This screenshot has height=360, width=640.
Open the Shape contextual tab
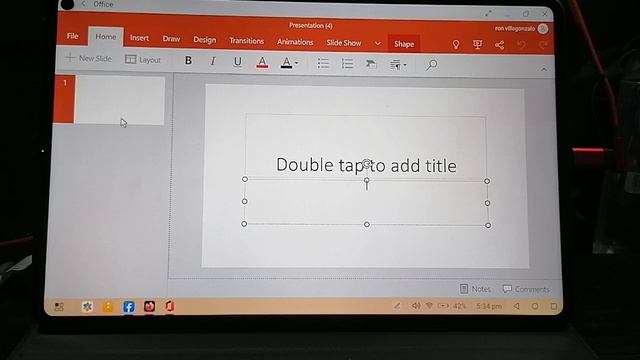click(404, 44)
